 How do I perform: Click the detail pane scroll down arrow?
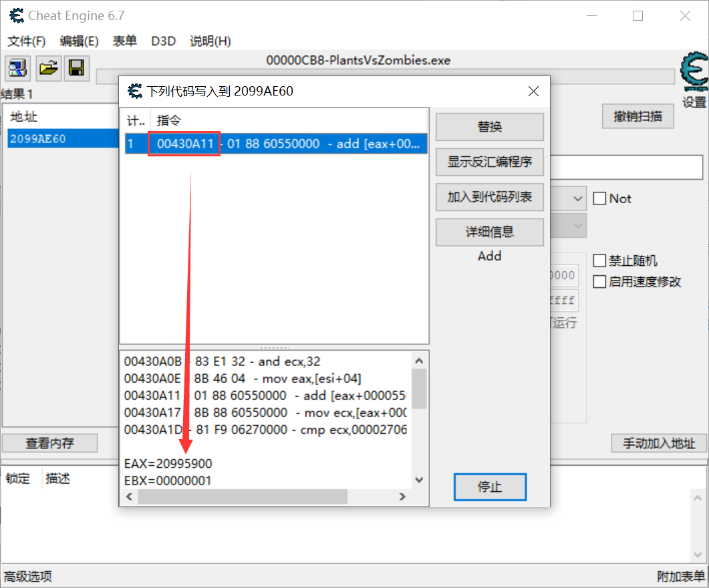419,480
